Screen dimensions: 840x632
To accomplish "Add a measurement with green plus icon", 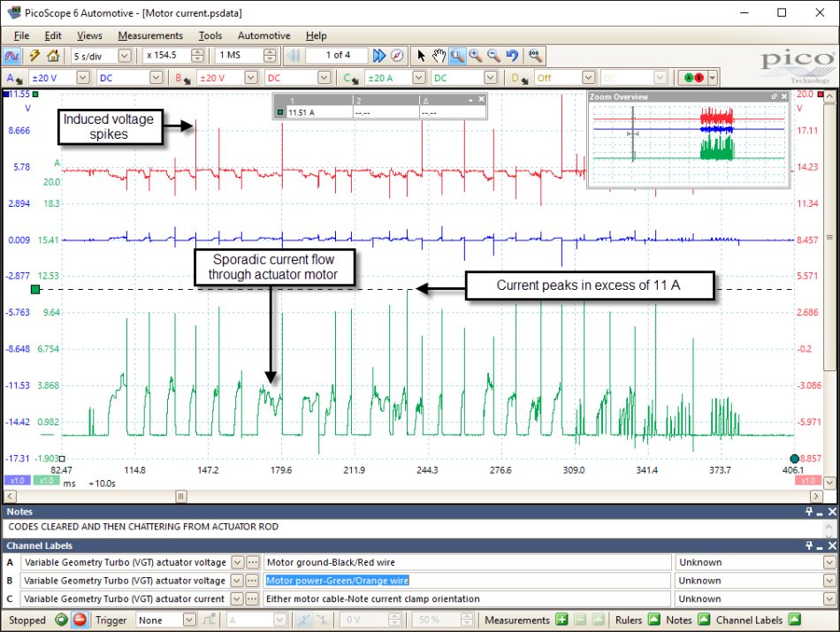I will pos(561,620).
